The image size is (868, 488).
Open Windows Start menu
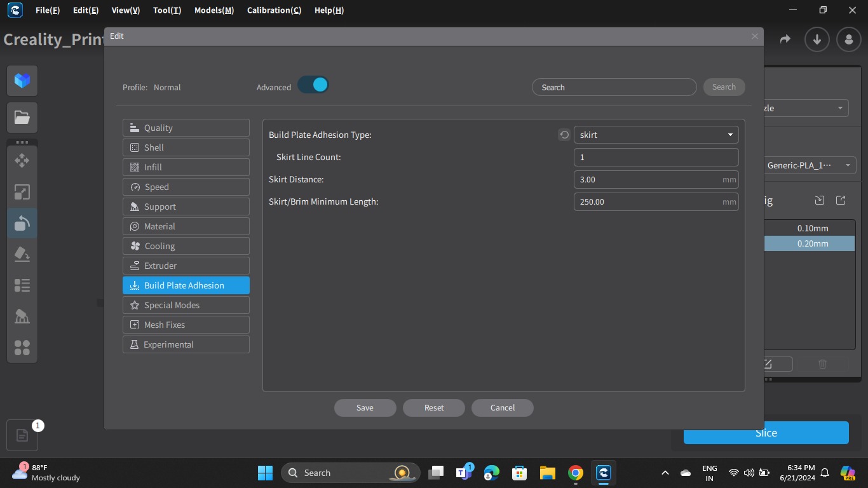tap(265, 473)
